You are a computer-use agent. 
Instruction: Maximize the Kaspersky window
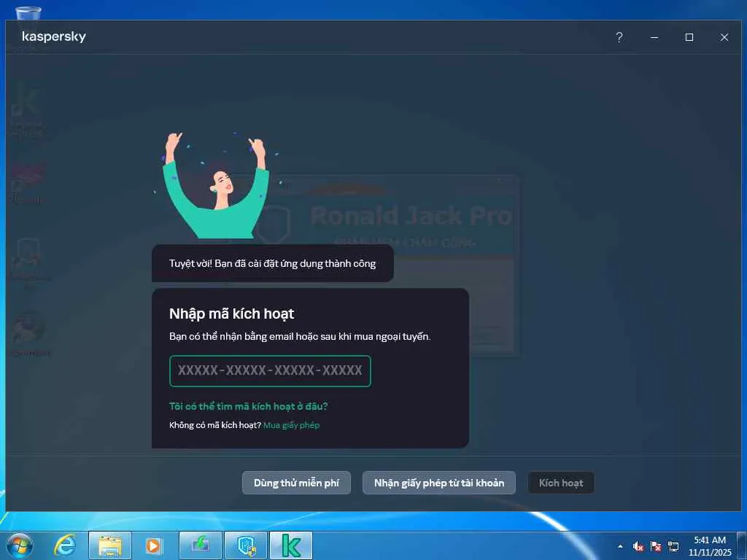coord(689,37)
